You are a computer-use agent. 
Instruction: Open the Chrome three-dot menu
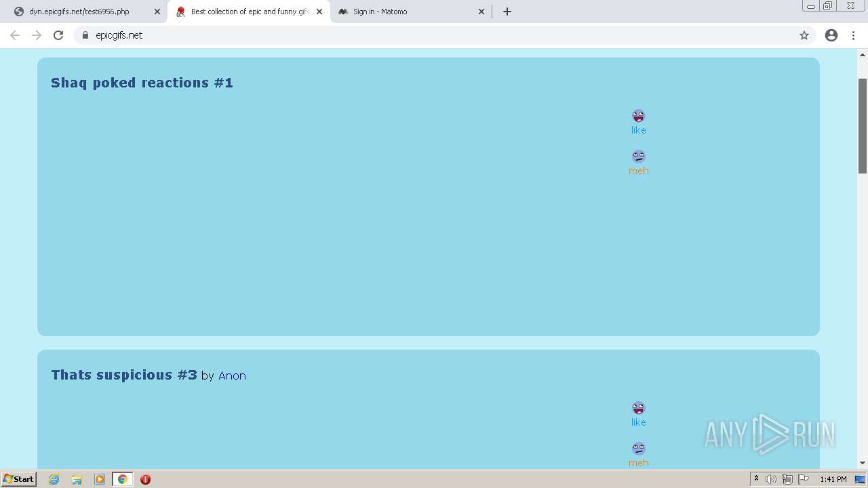[854, 35]
